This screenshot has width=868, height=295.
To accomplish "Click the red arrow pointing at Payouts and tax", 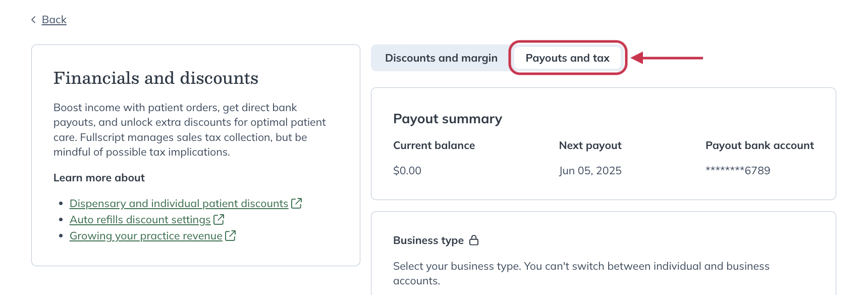I will (666, 58).
